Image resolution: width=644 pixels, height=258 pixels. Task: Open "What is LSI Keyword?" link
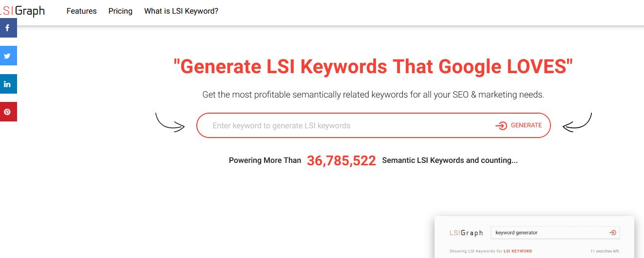tap(181, 11)
